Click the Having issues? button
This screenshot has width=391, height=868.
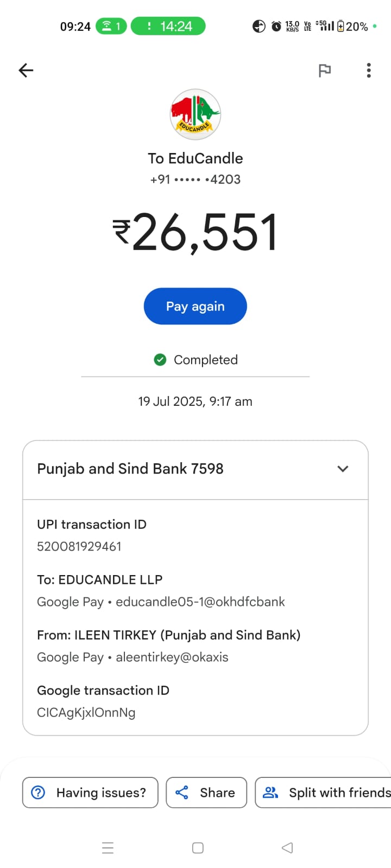(x=90, y=793)
